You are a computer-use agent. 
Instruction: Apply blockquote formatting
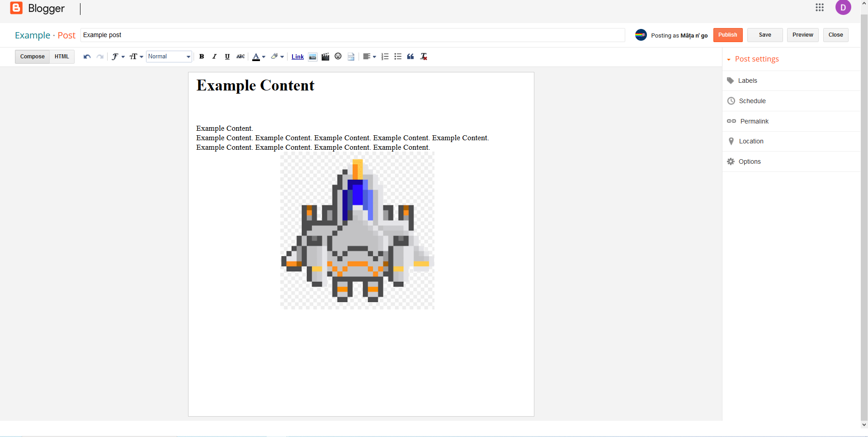click(x=410, y=57)
